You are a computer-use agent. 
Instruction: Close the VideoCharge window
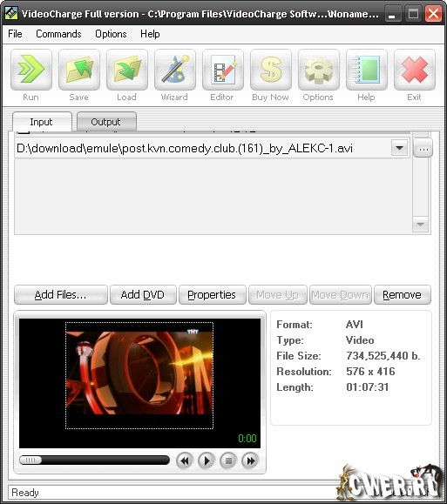pyautogui.click(x=433, y=14)
